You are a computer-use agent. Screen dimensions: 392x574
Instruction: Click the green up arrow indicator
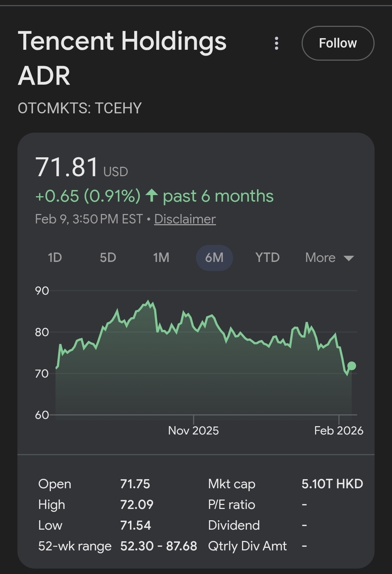tap(151, 195)
